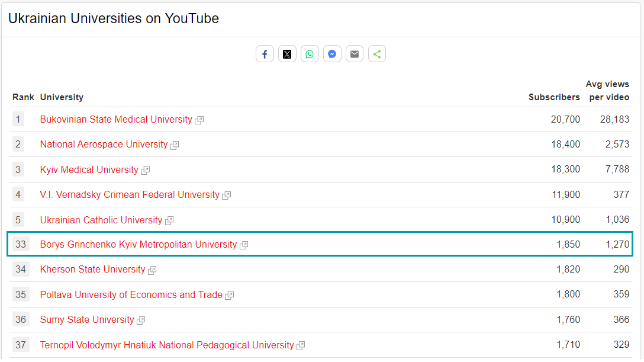Share the page via the Facebook icon

coord(265,53)
